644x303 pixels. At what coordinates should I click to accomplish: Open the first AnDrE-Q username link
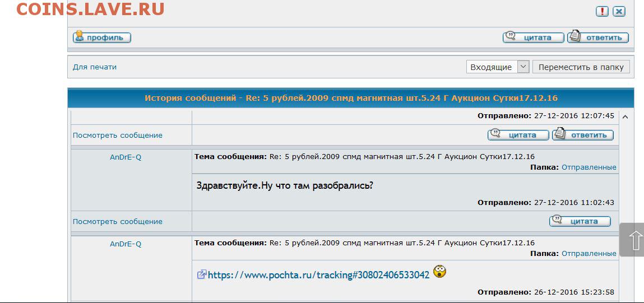(x=126, y=157)
